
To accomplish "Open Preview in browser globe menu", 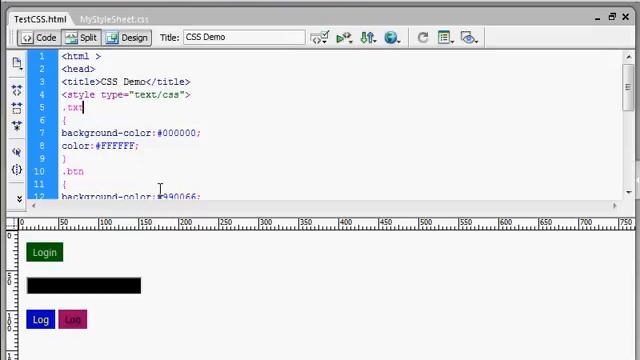I will 392,38.
